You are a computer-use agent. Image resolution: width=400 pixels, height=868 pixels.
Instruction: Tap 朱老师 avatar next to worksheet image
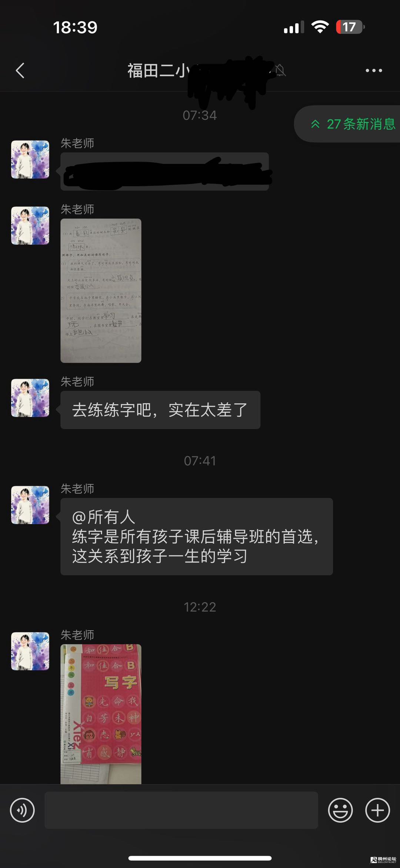coord(30,225)
